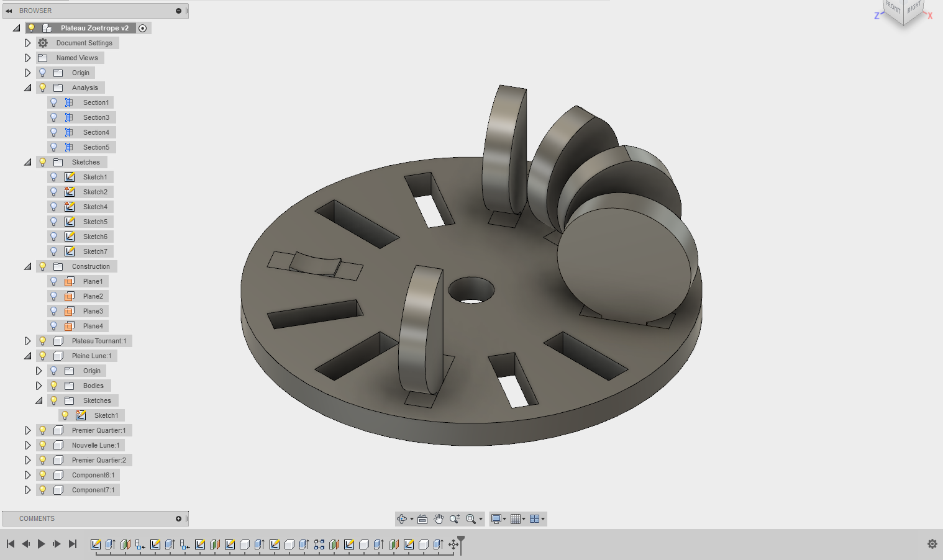The width and height of the screenshot is (943, 560).
Task: Click the Section5 analysis icon
Action: pyautogui.click(x=70, y=147)
